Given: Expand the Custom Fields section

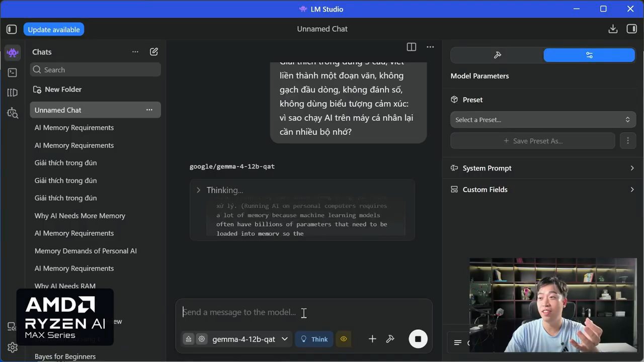Looking at the screenshot, I should coord(543,190).
